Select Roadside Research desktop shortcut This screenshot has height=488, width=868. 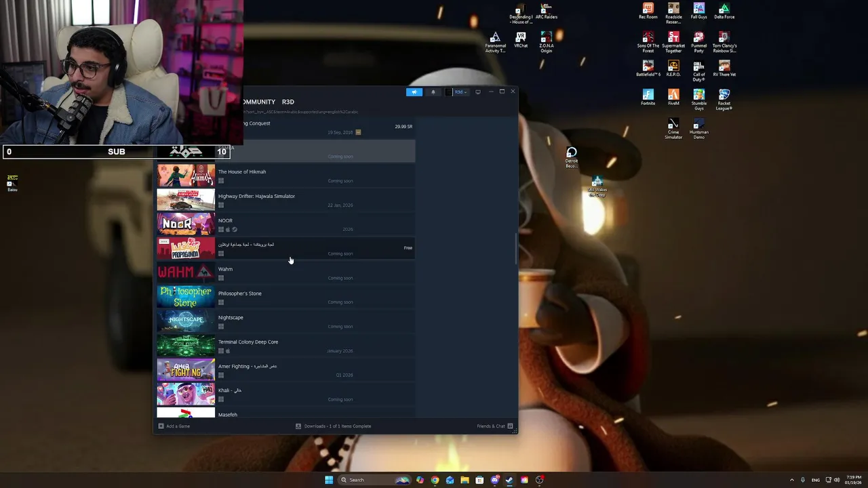(673, 14)
